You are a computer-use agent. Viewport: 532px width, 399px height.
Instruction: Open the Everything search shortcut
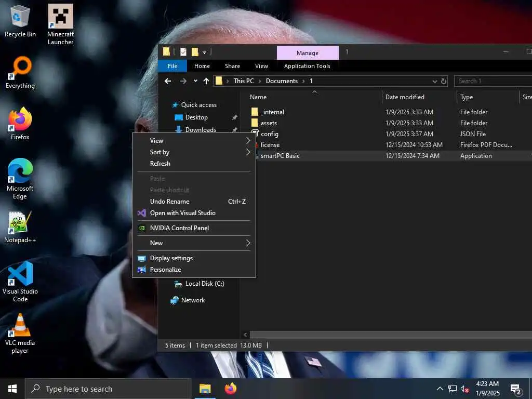(x=20, y=73)
